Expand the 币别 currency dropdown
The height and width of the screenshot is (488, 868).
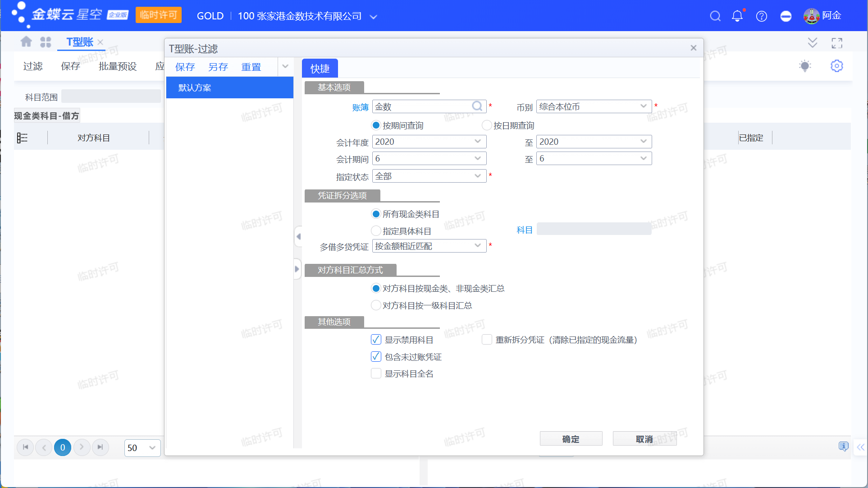pos(643,106)
